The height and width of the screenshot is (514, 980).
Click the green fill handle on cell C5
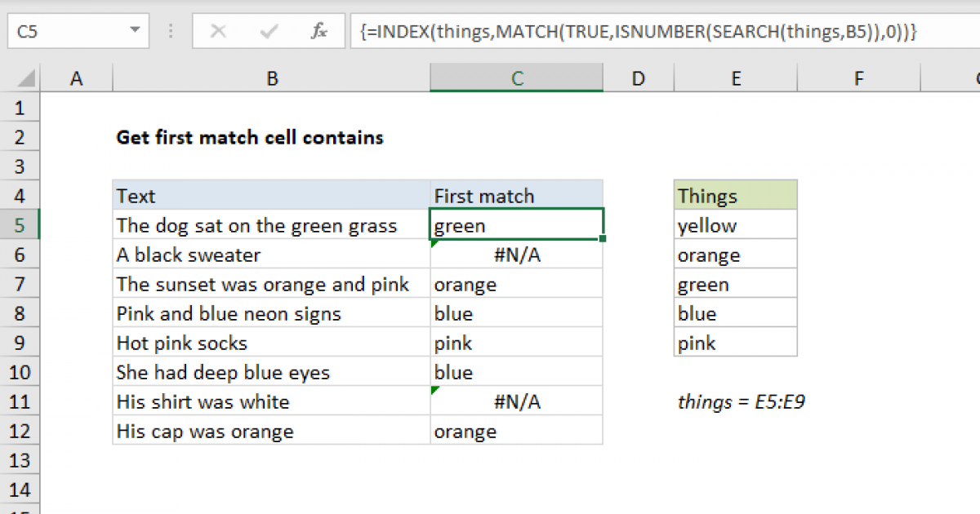point(600,237)
